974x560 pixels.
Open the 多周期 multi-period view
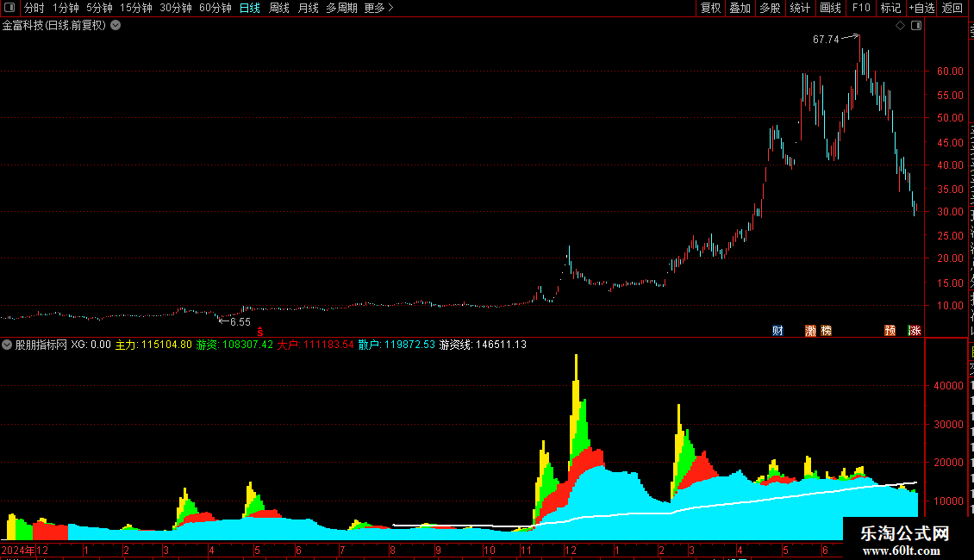(x=341, y=8)
